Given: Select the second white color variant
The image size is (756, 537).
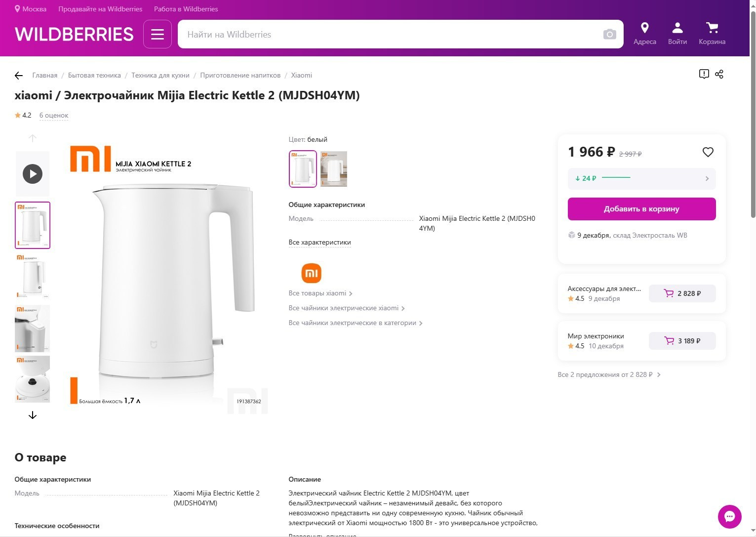Looking at the screenshot, I should point(333,168).
